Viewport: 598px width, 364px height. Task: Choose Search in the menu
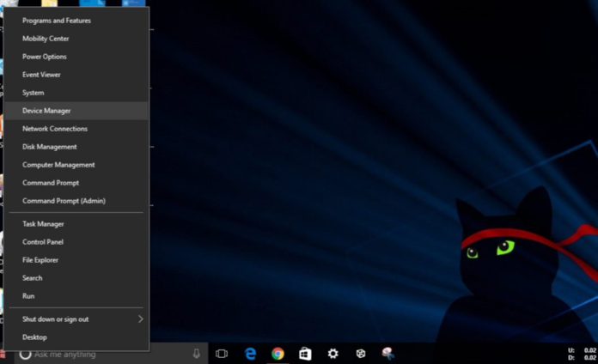(76, 278)
